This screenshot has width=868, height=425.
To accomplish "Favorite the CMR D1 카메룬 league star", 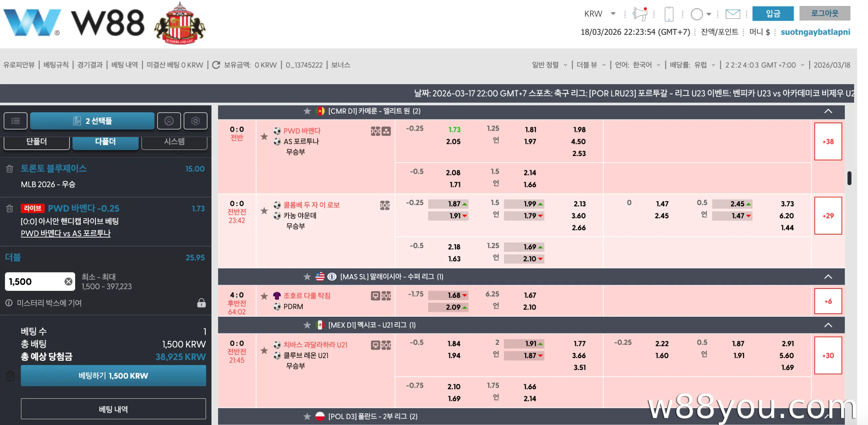I will pos(307,111).
